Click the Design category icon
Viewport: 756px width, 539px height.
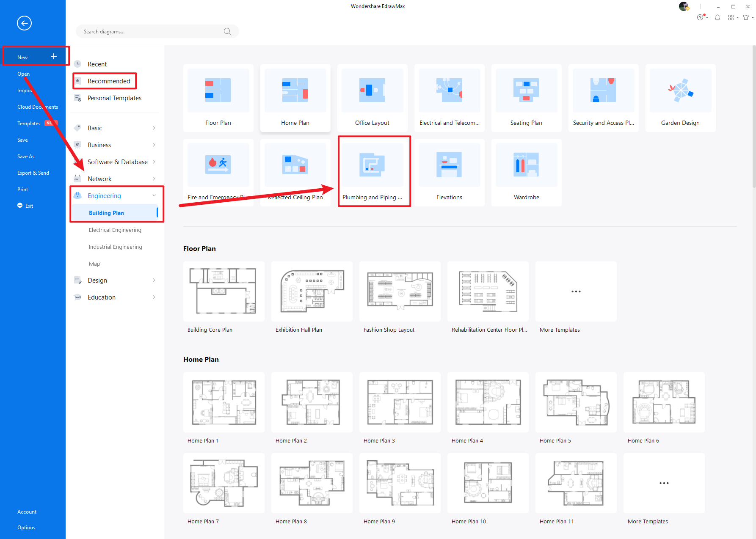77,280
